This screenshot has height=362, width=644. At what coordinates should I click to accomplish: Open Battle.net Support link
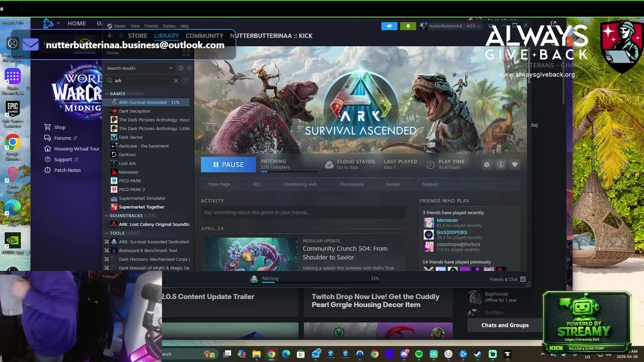[x=61, y=159]
